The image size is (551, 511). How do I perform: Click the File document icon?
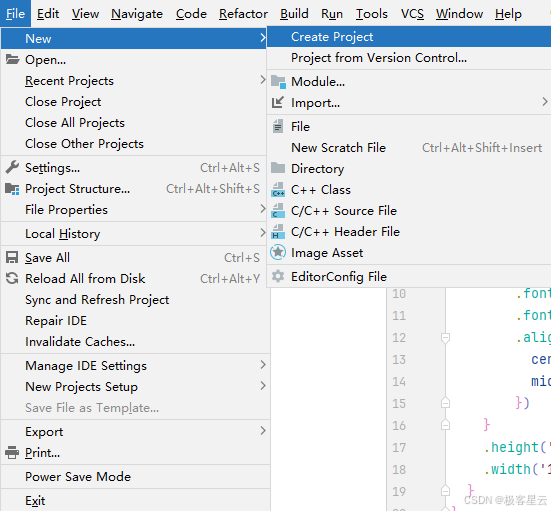278,127
